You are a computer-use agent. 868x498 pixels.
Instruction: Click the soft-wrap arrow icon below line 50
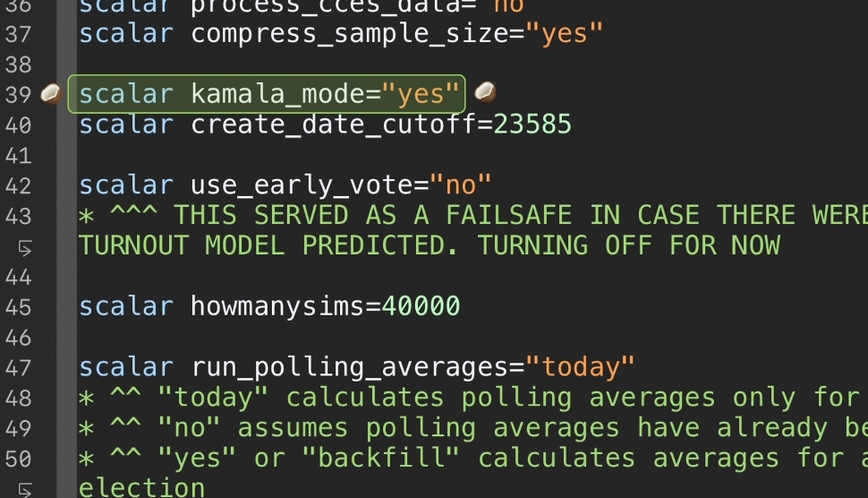click(x=25, y=490)
